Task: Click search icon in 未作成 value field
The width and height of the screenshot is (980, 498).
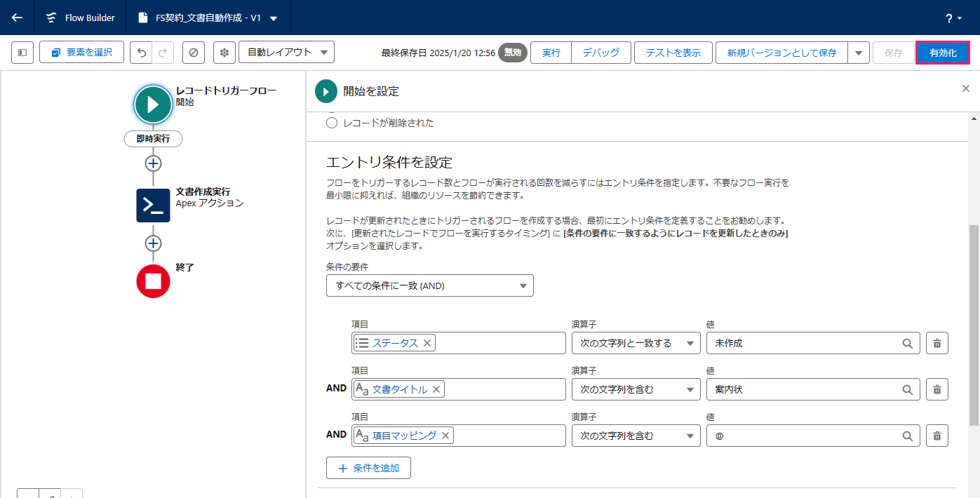Action: (x=907, y=344)
